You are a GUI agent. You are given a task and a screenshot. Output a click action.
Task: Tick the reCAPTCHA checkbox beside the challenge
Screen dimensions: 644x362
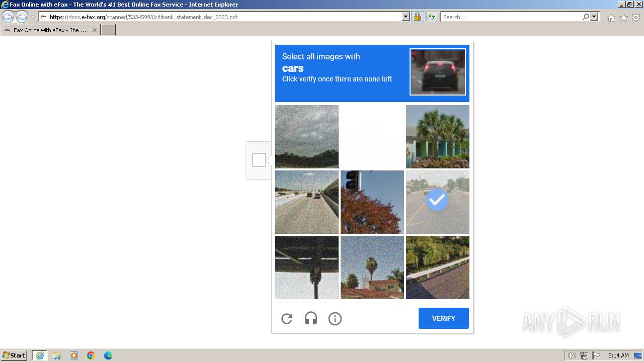(259, 160)
